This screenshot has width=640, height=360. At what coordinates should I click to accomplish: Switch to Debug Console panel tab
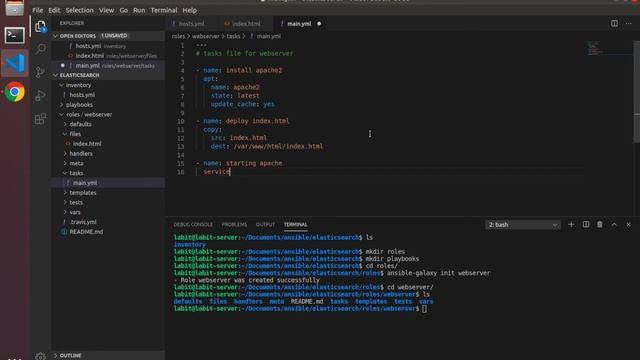(x=193, y=224)
